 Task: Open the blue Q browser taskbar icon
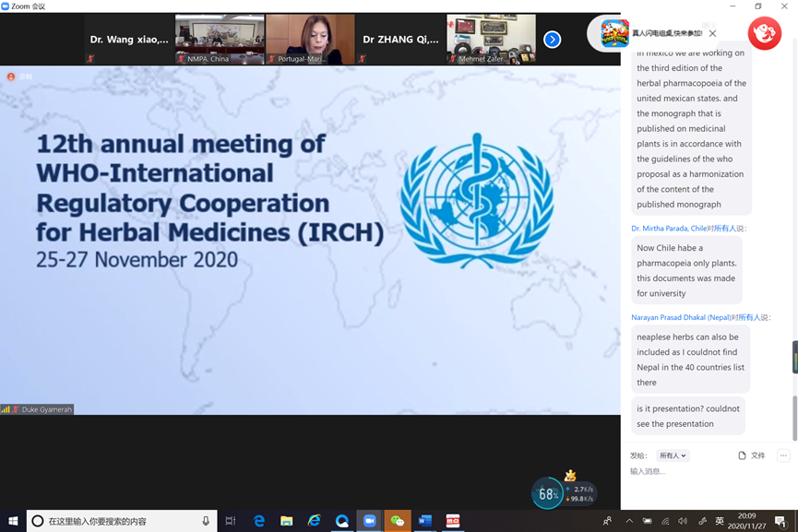[342, 521]
